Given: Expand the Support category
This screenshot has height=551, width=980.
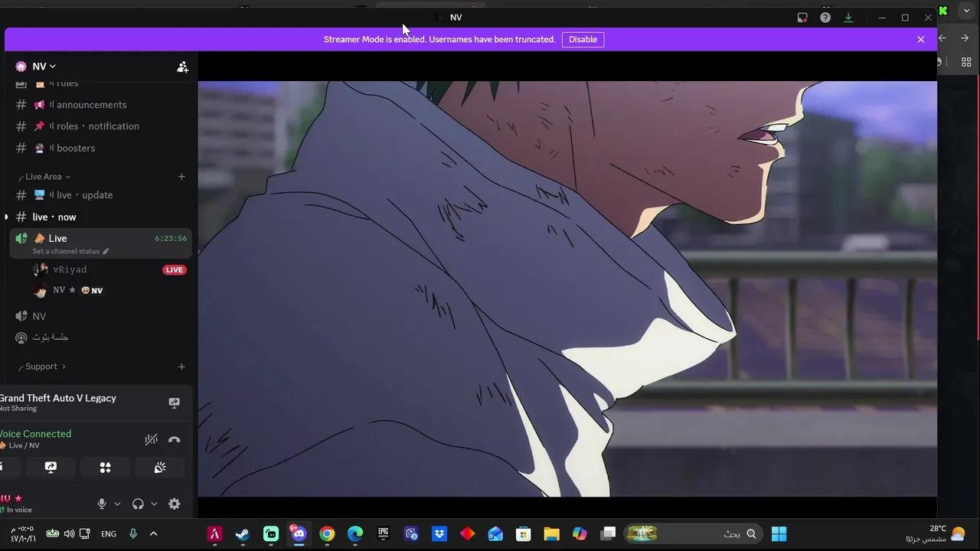Looking at the screenshot, I should pos(44,367).
